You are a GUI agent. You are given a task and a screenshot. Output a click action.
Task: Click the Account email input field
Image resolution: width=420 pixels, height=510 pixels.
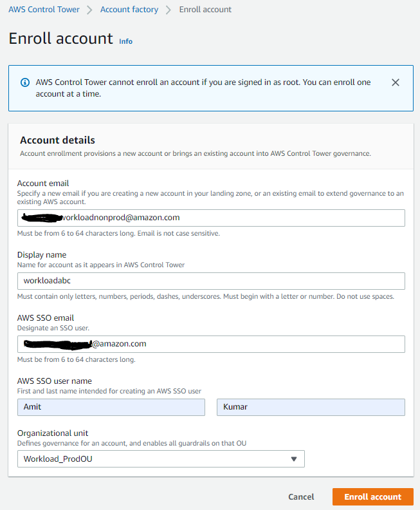click(x=211, y=218)
